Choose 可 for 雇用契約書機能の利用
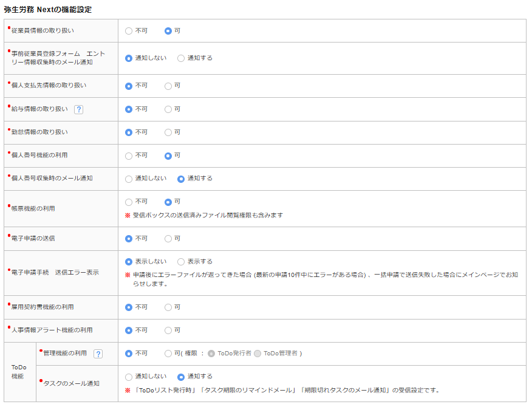This screenshot has width=532, height=407. tap(168, 307)
